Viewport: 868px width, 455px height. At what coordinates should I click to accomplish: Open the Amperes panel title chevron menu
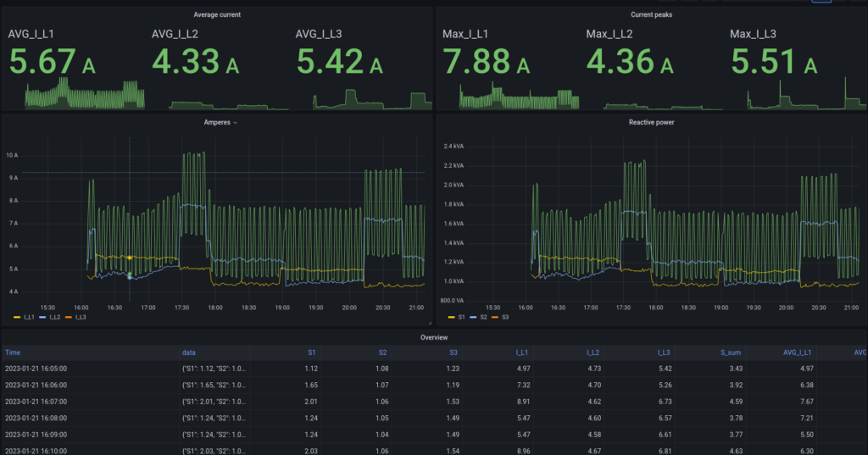(x=235, y=123)
